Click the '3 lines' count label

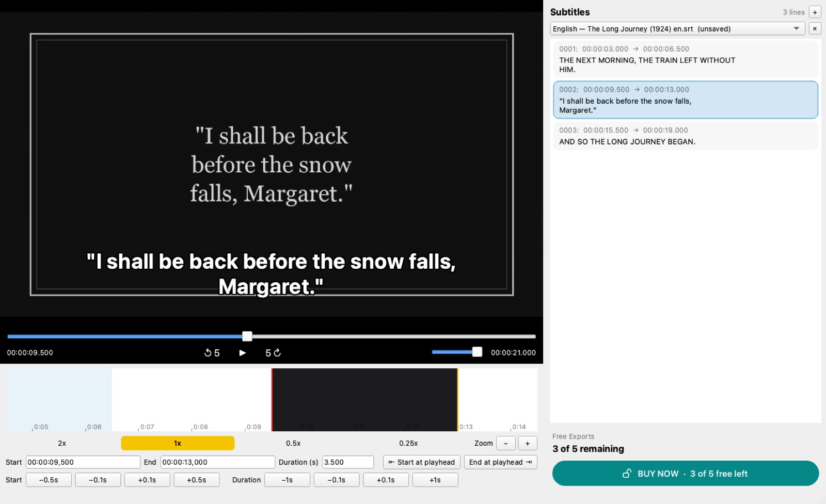point(793,12)
